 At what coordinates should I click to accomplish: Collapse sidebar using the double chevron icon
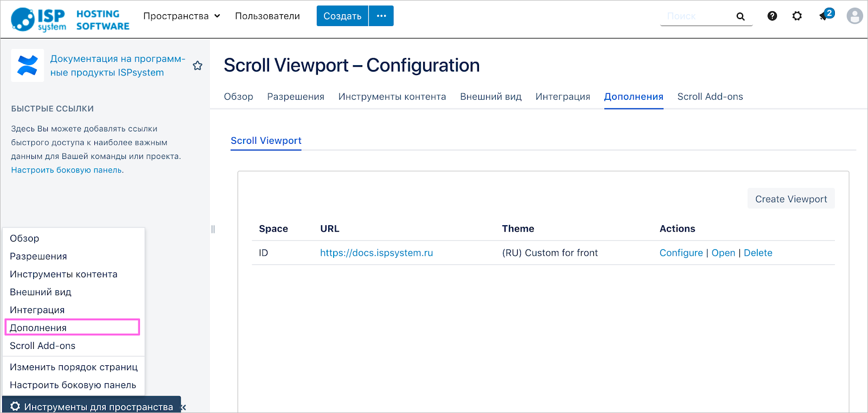183,407
